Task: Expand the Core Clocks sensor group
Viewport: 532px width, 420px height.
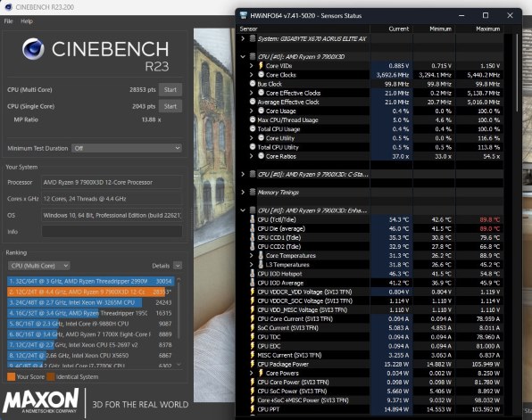Action: [252, 75]
